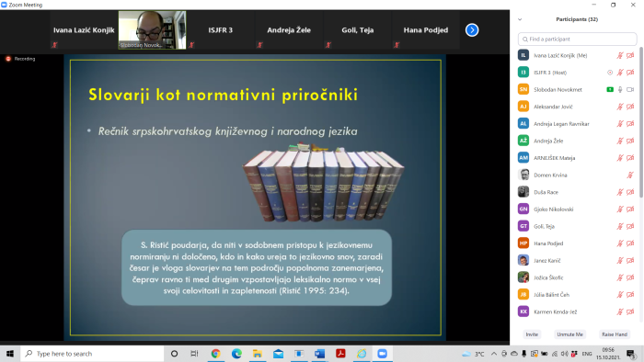The width and height of the screenshot is (644, 362).
Task: Click the Find a participant search field
Action: coord(578,39)
